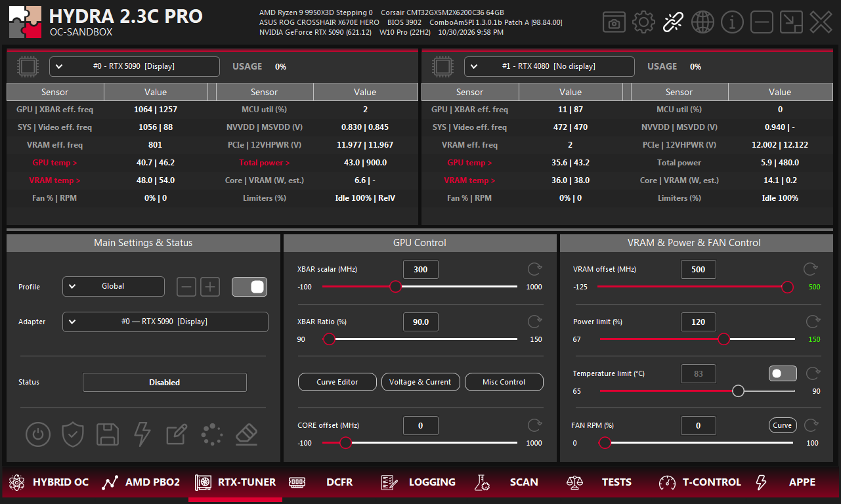Viewport: 841px width, 504px height.
Task: Click the VRAM offset value field
Action: pos(698,269)
